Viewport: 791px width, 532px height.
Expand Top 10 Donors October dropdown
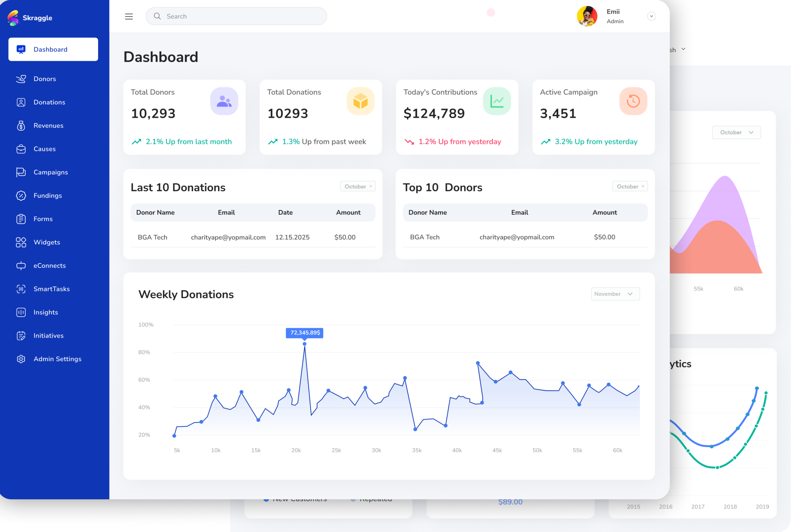coord(630,186)
